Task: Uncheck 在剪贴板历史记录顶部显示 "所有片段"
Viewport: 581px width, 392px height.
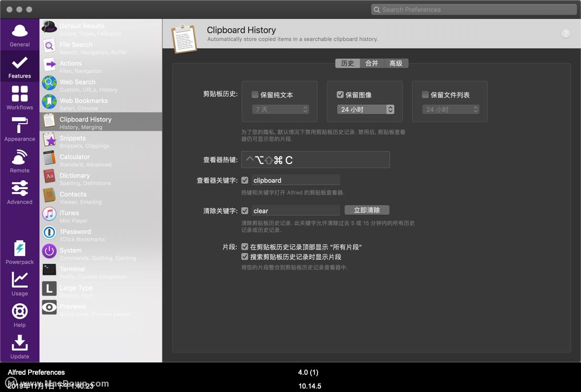Action: click(x=245, y=247)
